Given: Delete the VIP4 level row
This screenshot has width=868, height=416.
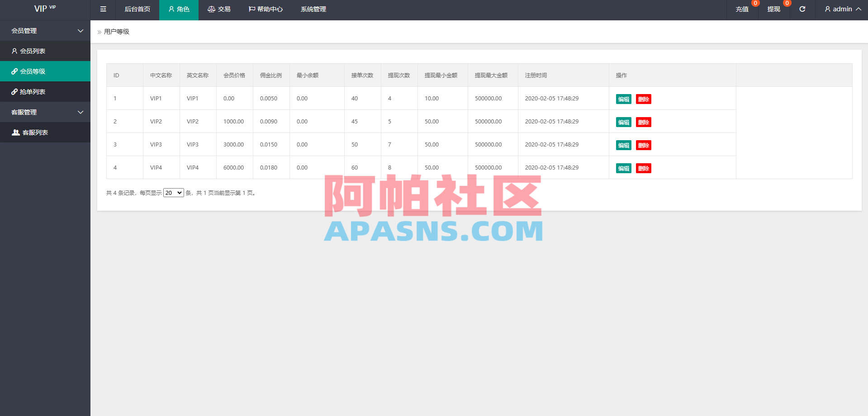Looking at the screenshot, I should pos(644,168).
